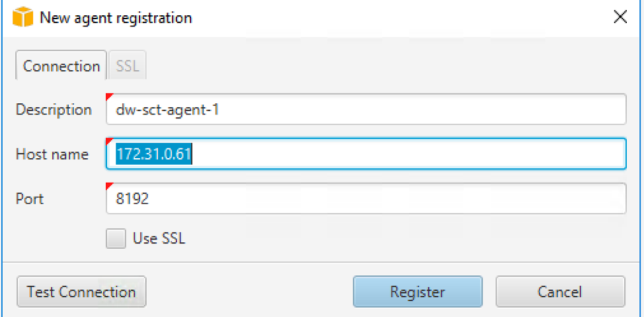Image resolution: width=644 pixels, height=317 pixels.
Task: Click red required marker on Host name field
Action: pos(109,141)
